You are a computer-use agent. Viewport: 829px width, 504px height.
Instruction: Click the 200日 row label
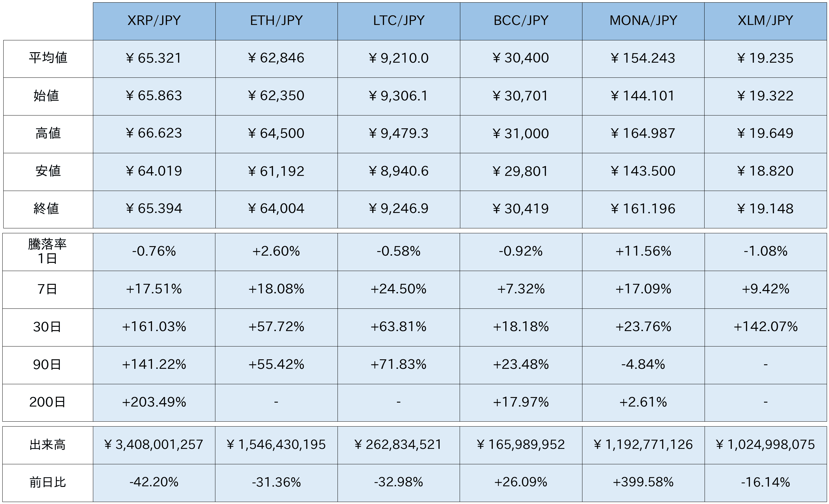(47, 402)
